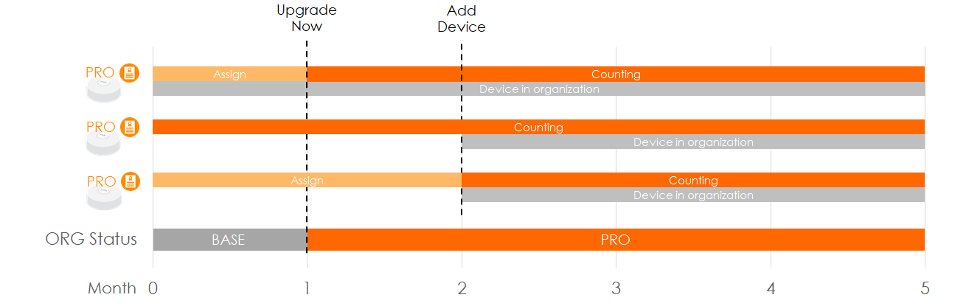The width and height of the screenshot is (980, 306).
Task: Click the Upgrade Now label
Action: click(x=307, y=18)
